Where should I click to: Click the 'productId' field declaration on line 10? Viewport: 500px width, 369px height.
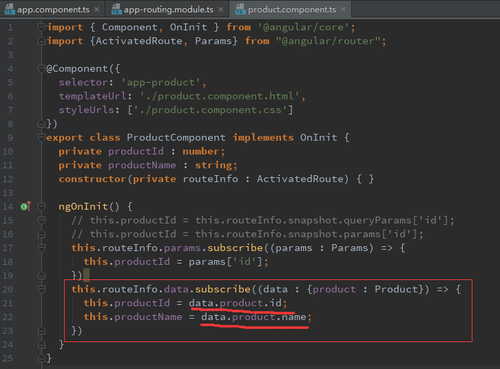coord(136,151)
